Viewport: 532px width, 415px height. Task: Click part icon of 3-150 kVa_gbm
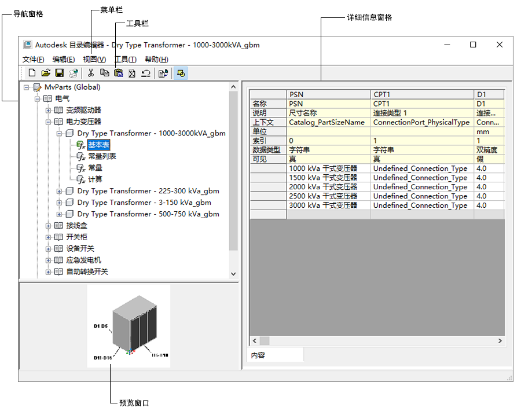pyautogui.click(x=69, y=203)
